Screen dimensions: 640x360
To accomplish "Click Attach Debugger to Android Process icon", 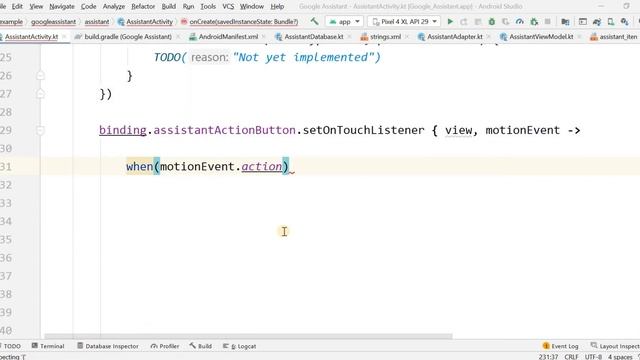I will coord(534,21).
